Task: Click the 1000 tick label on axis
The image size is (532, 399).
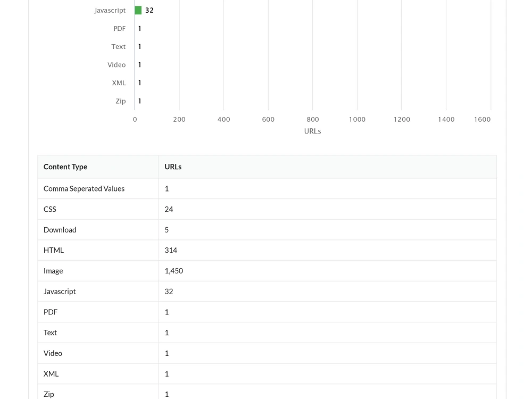Action: [358, 119]
